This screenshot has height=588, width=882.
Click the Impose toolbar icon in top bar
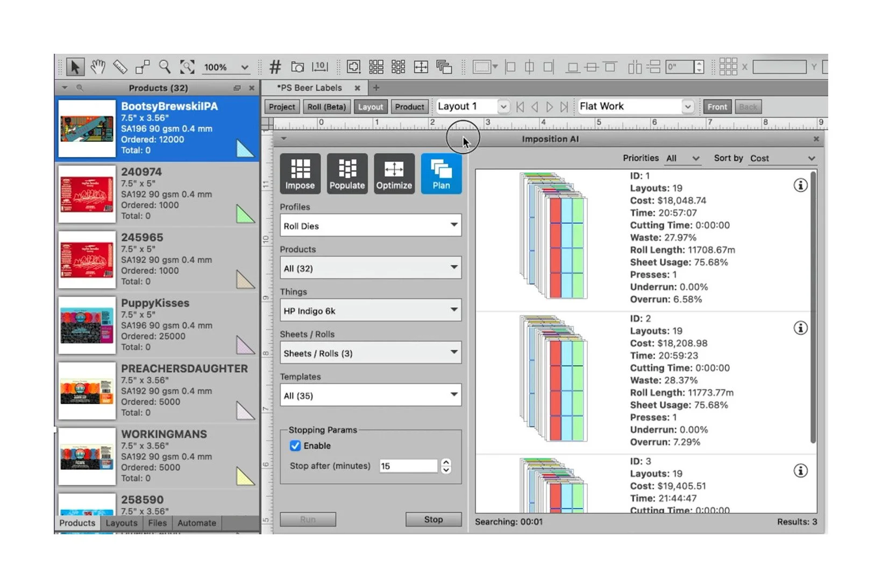pyautogui.click(x=353, y=67)
